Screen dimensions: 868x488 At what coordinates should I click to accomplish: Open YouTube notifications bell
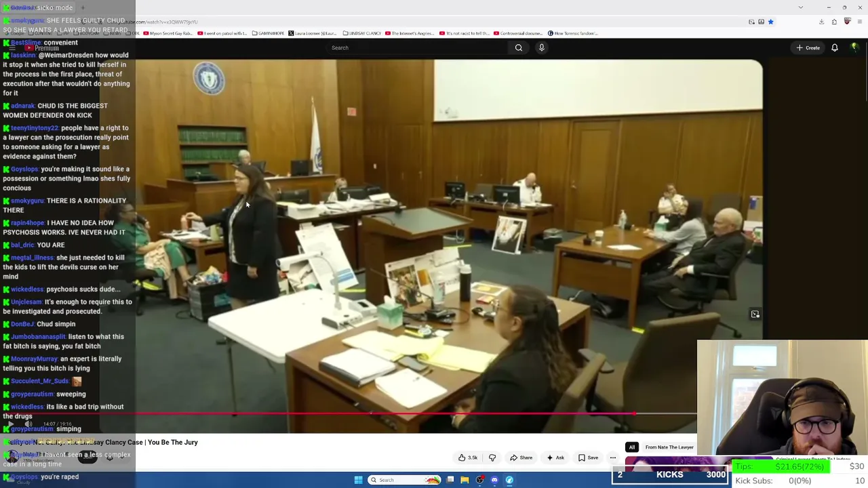tap(835, 47)
